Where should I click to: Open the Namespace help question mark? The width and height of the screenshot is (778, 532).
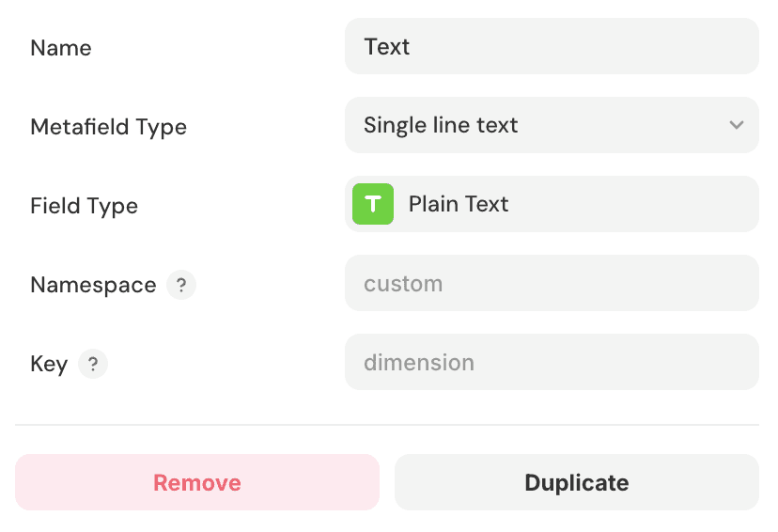pyautogui.click(x=181, y=285)
